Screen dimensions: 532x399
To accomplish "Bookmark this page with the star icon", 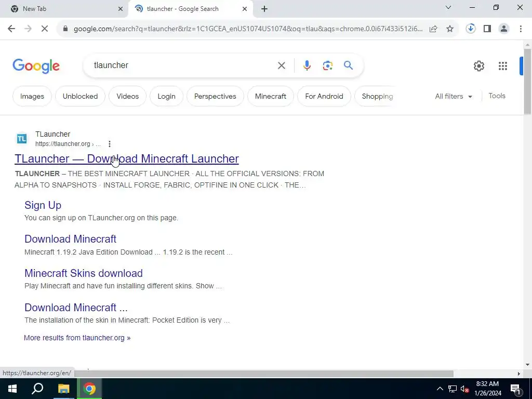I will (450, 29).
